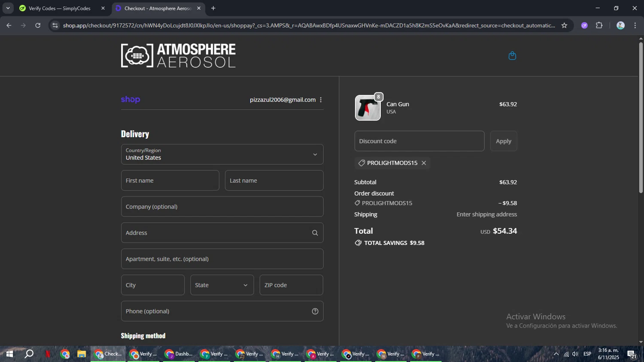Image resolution: width=644 pixels, height=362 pixels.
Task: Open File Explorer from taskbar
Action: click(x=82, y=354)
